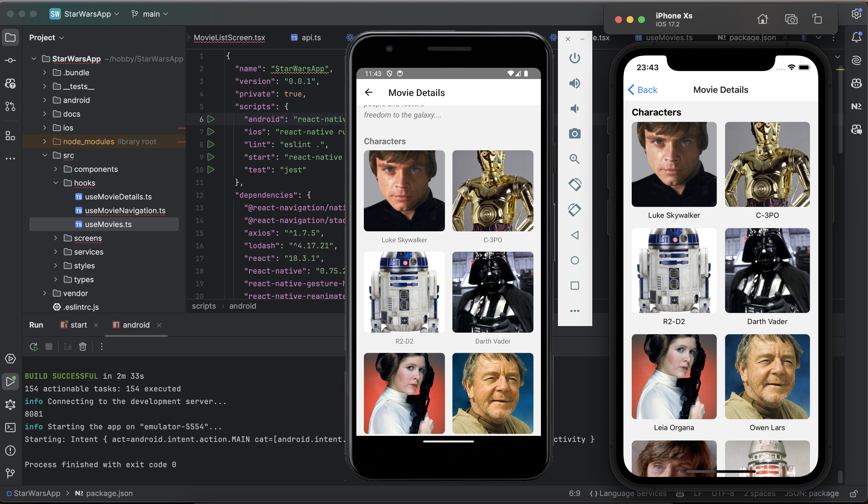868x504 pixels.
Task: Expand the screens folder
Action: pos(55,238)
